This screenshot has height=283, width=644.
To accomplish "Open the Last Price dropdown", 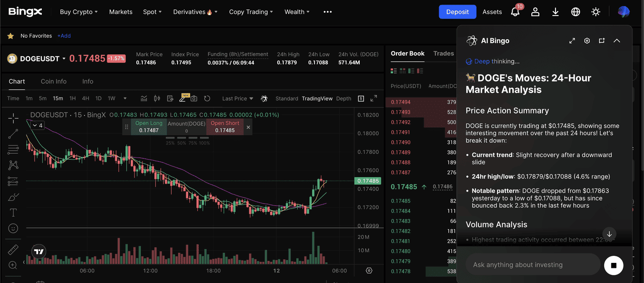I will point(237,99).
